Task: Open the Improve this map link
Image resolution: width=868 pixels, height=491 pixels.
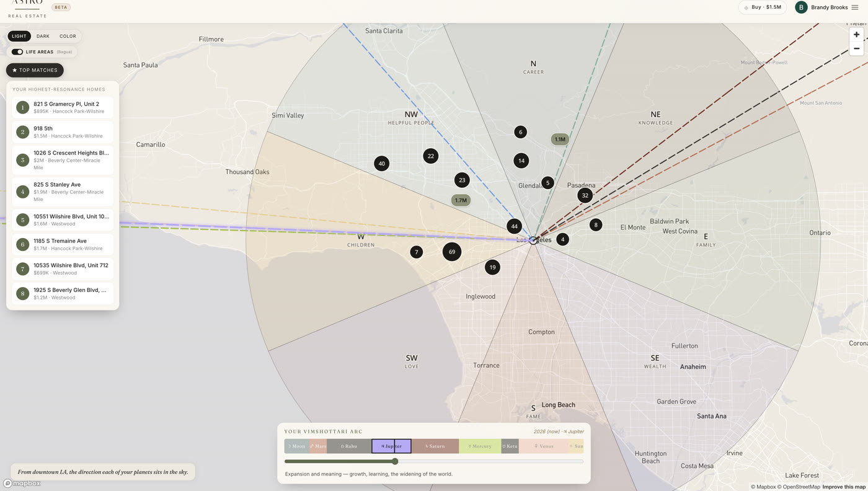Action: [x=844, y=487]
